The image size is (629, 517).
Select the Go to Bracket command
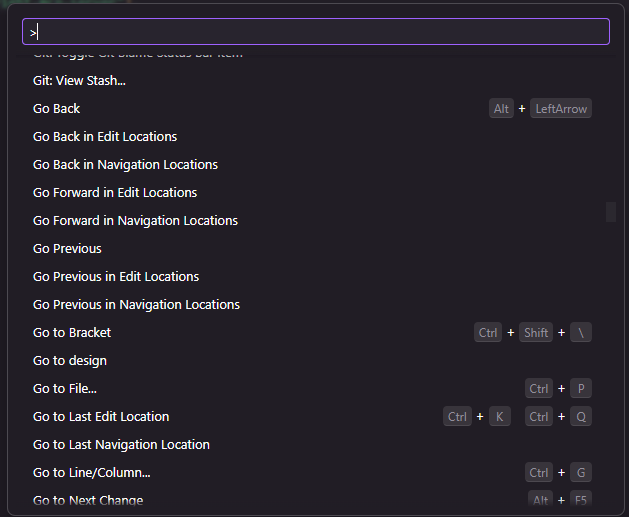tap(72, 332)
